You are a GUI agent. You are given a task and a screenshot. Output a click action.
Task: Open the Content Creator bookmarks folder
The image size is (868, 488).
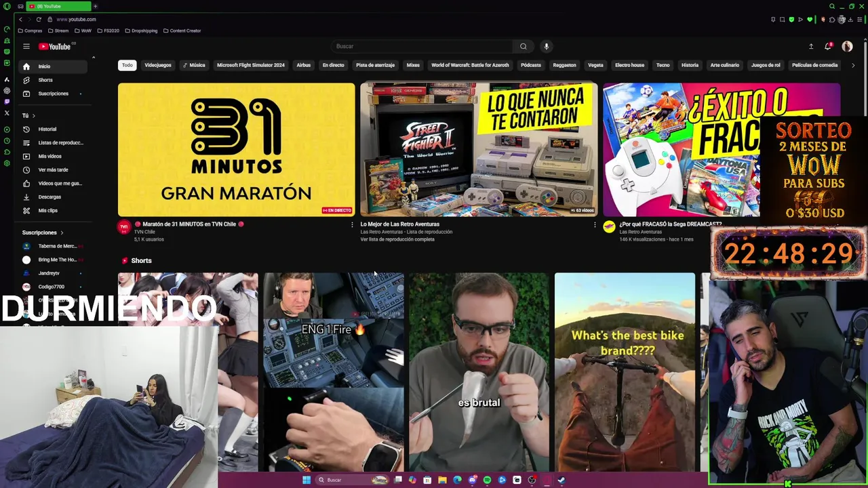[x=182, y=30]
